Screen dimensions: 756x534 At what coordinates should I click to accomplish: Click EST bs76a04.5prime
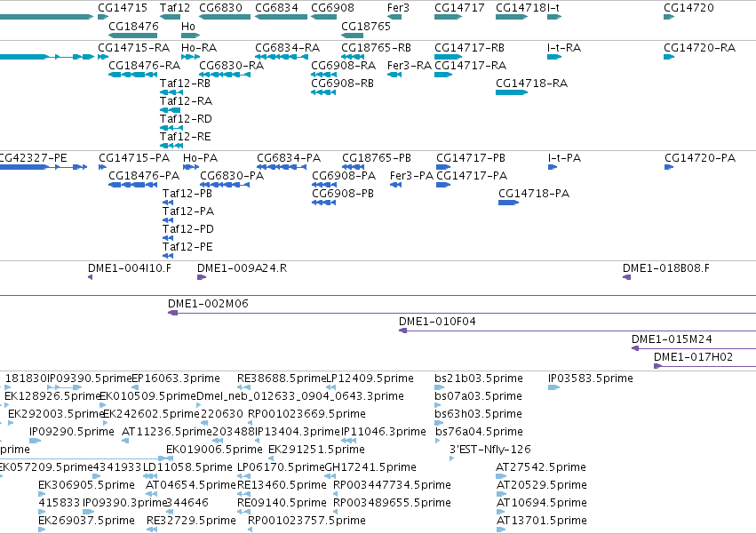tap(479, 432)
